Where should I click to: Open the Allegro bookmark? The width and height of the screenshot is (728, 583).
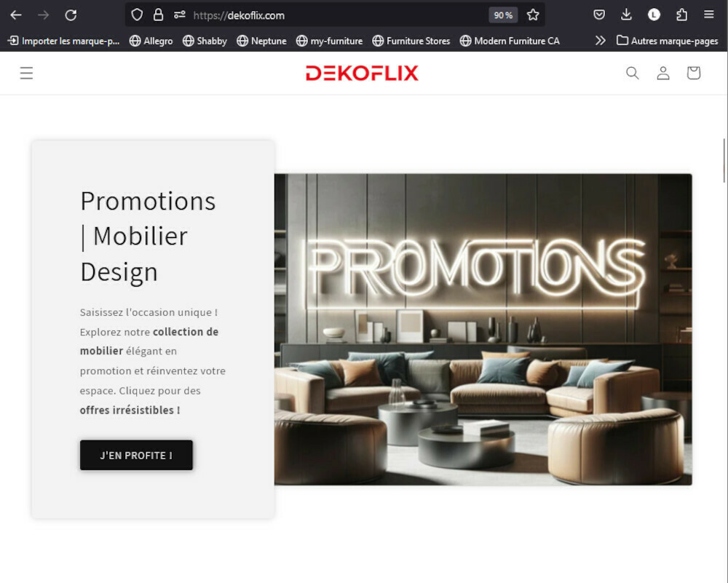pyautogui.click(x=151, y=41)
